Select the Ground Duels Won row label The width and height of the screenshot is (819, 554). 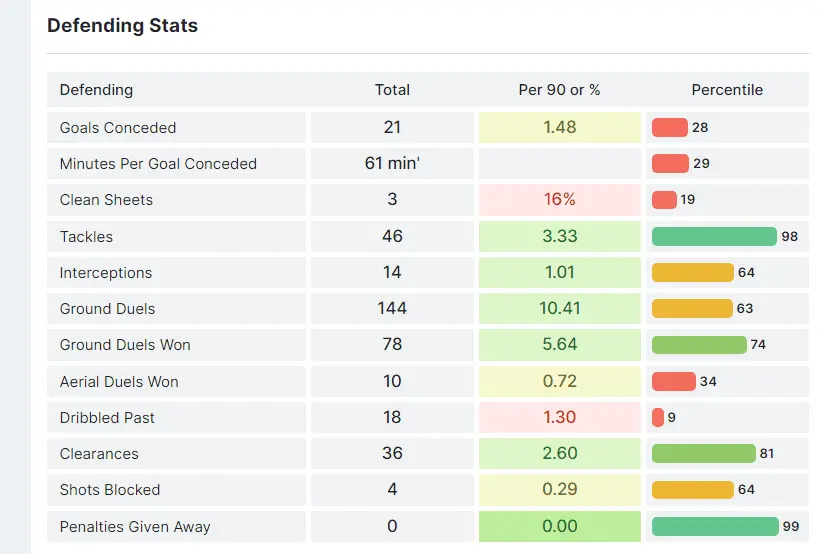click(x=125, y=344)
